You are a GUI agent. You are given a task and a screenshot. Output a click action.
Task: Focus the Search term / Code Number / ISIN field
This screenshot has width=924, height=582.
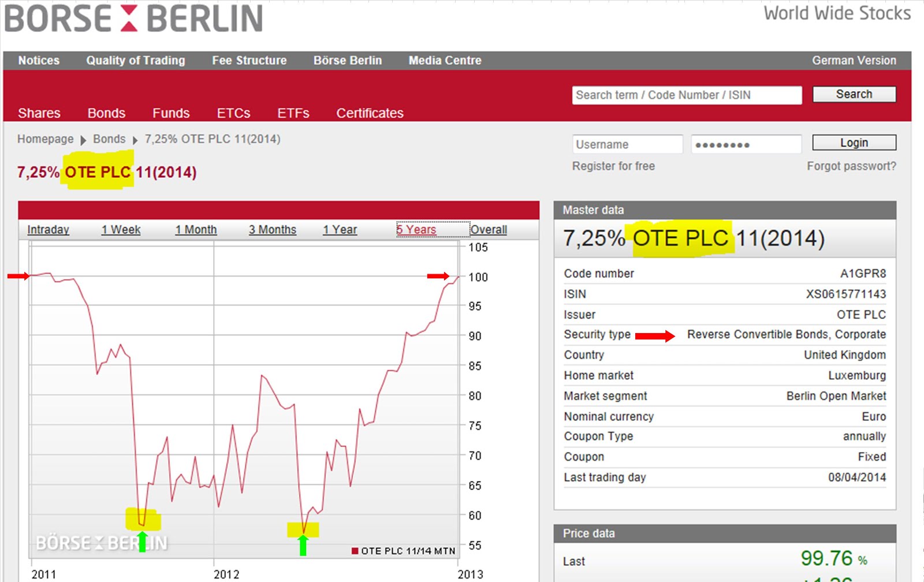point(687,95)
